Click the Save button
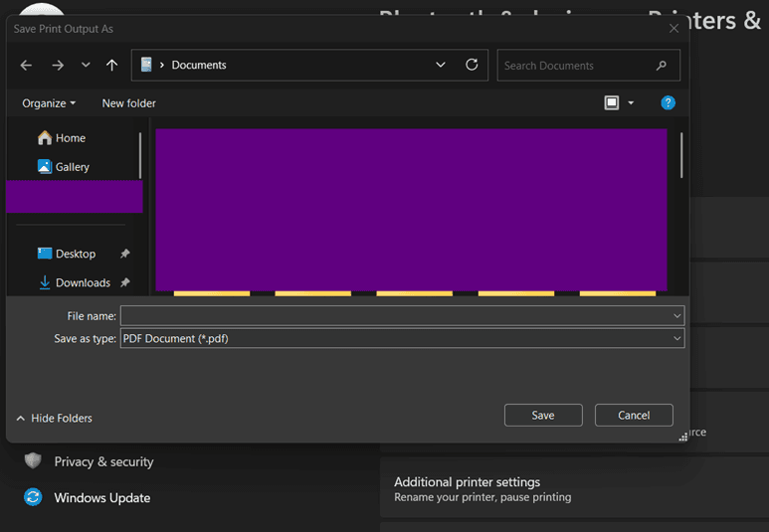This screenshot has height=532, width=769. [543, 416]
